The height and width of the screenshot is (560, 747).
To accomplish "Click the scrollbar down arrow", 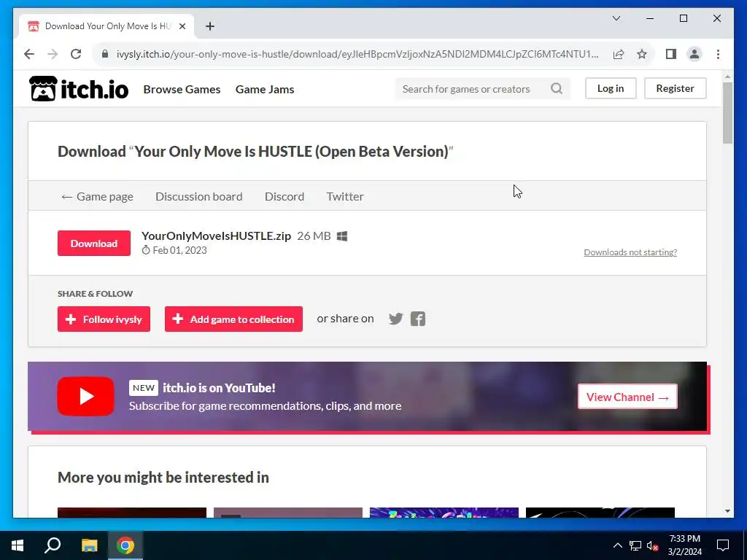I will pos(727,511).
